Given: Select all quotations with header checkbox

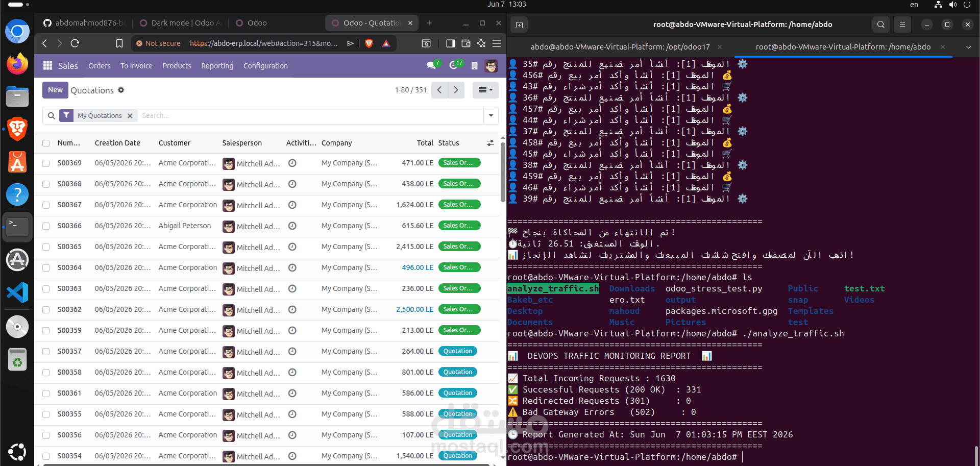Looking at the screenshot, I should click(46, 143).
